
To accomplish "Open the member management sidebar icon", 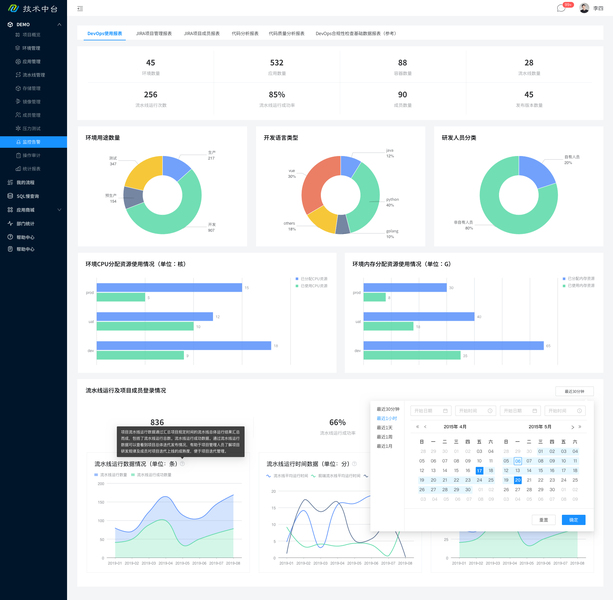I will pos(18,115).
